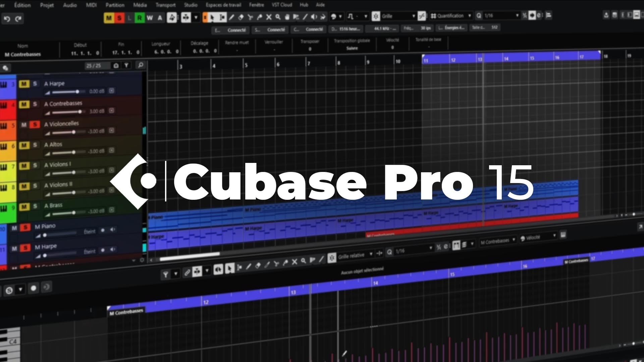Pick the Split (scissors) tool
Viewport: 644px width, 362px height.
[251, 16]
